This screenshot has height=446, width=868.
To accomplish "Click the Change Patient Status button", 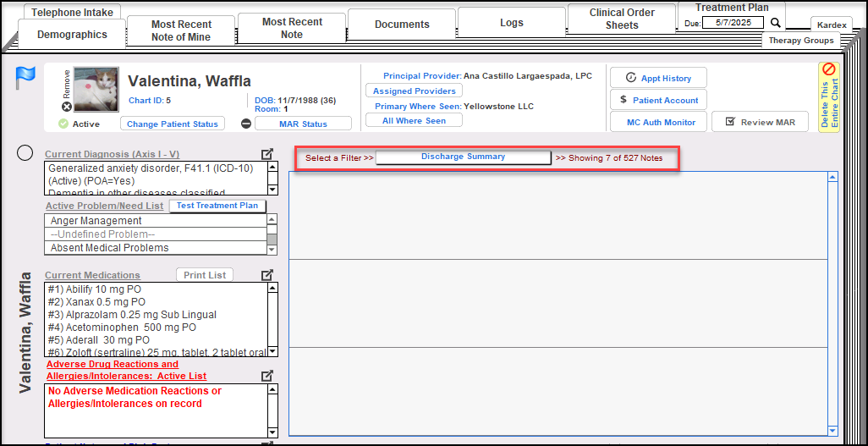I will [x=173, y=124].
